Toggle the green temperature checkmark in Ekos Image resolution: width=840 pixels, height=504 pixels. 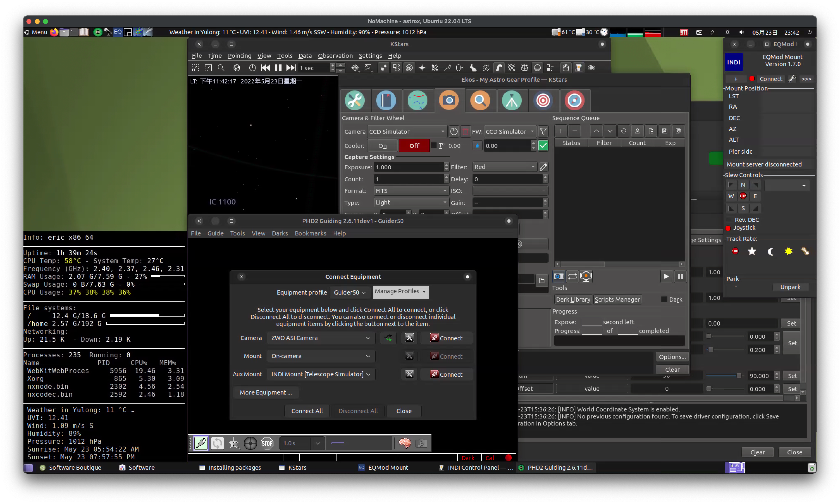pyautogui.click(x=543, y=146)
